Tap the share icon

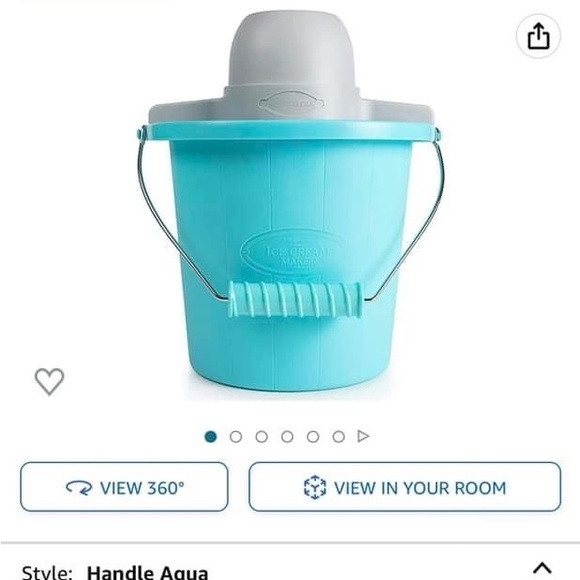[x=538, y=36]
